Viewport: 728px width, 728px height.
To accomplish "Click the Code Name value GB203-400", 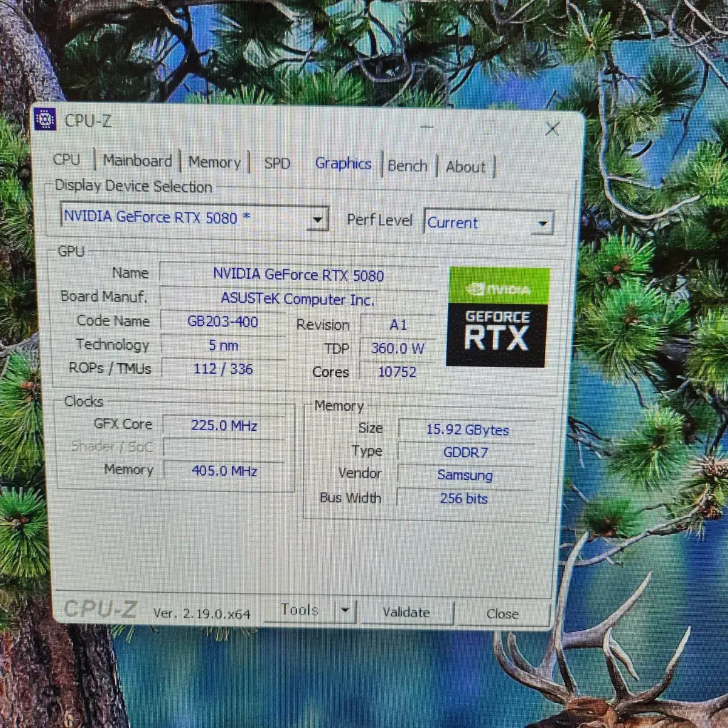I will [223, 322].
